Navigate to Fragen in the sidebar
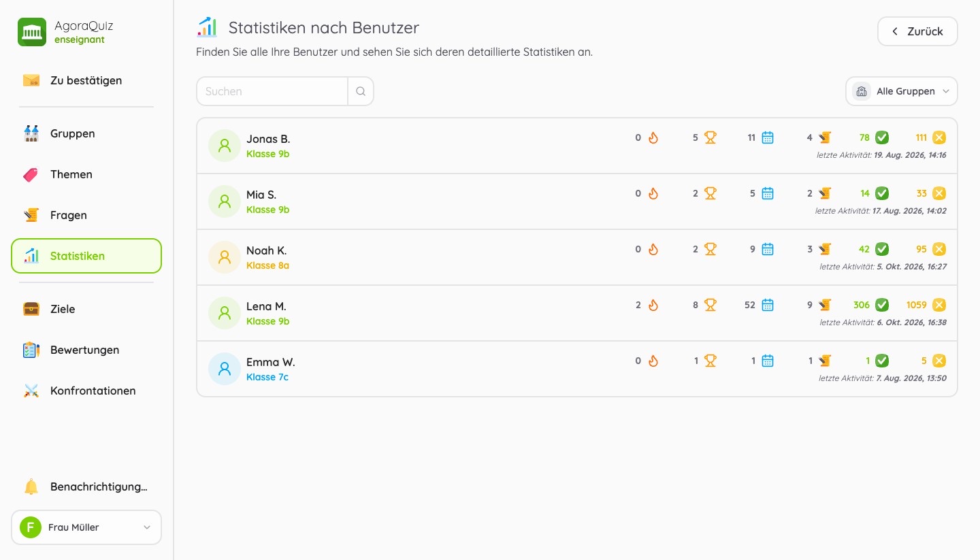 pos(86,215)
